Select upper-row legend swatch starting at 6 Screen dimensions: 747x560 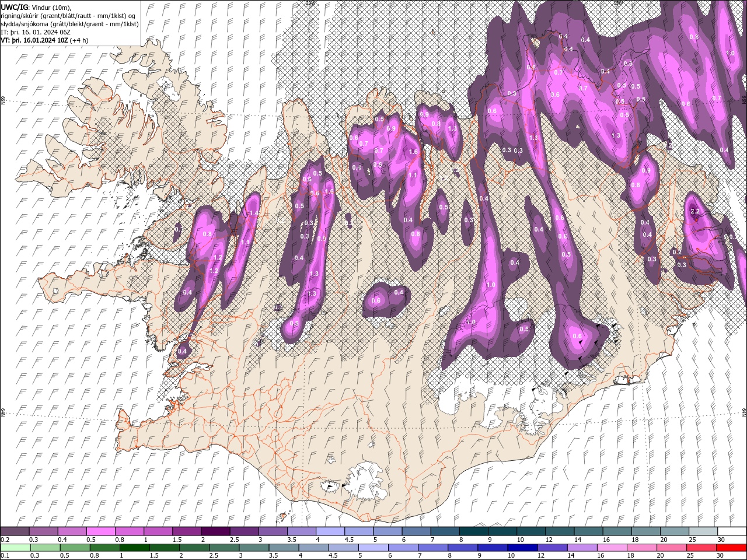(x=416, y=531)
